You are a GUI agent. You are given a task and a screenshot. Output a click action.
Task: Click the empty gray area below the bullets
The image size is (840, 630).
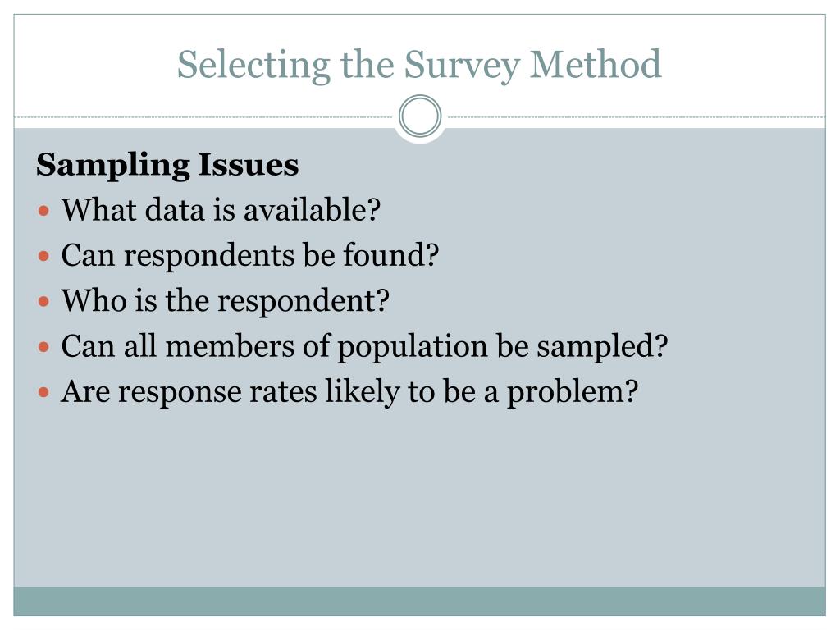419,498
